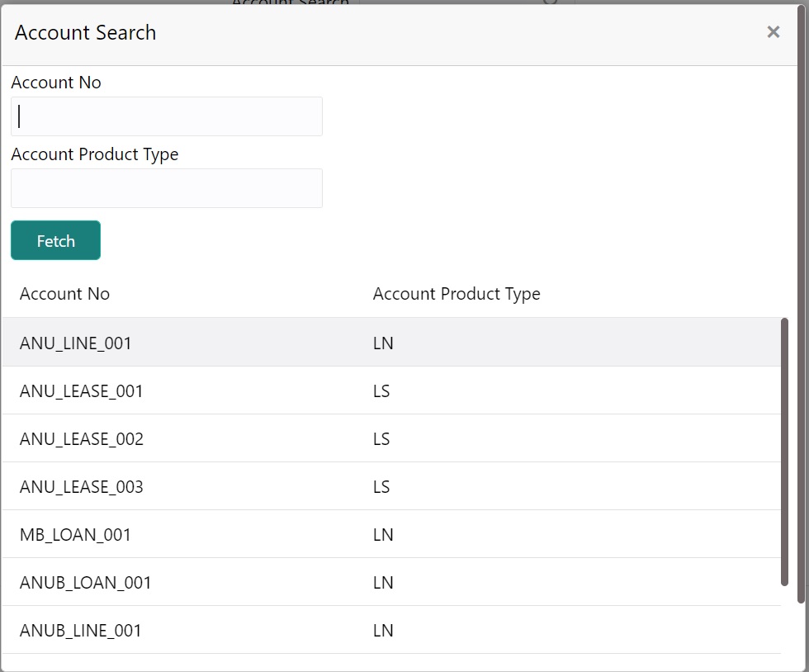809x672 pixels.
Task: Click LS type cell for ANU_LEASE_001
Action: [x=381, y=390]
